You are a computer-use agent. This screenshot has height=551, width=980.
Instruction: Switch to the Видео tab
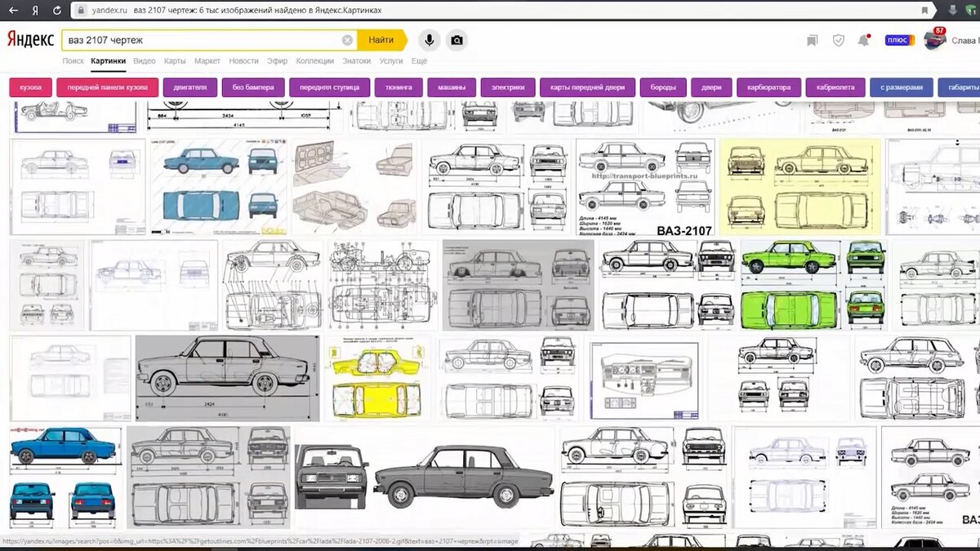(145, 61)
